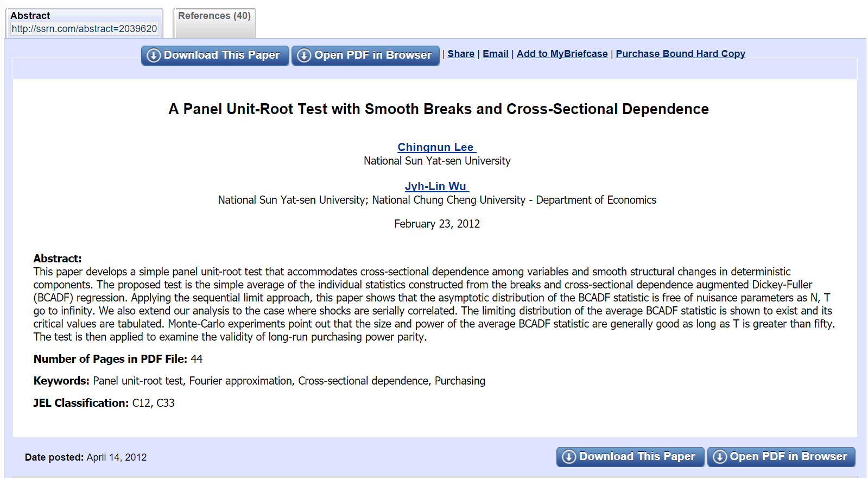Select the ssrn.com abstract URL field
The image size is (868, 478).
click(84, 29)
